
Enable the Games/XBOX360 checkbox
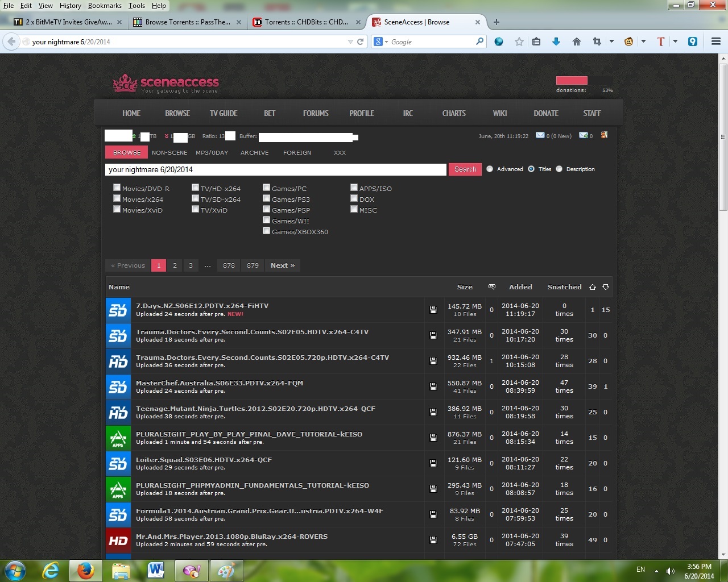click(x=266, y=231)
